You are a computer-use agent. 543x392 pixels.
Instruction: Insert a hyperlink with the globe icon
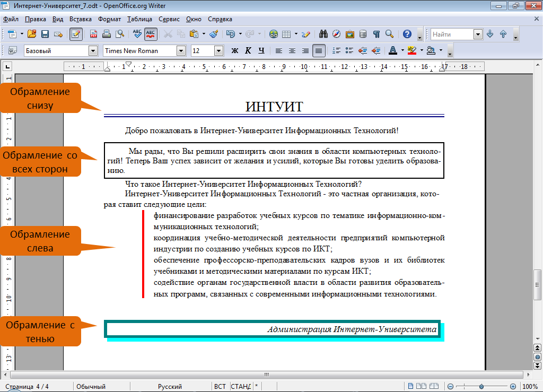coord(274,34)
